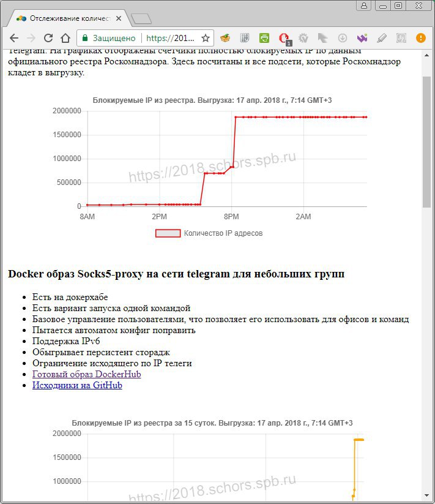
Task: Click the grey download-arrow extension icon
Action: pos(343,38)
